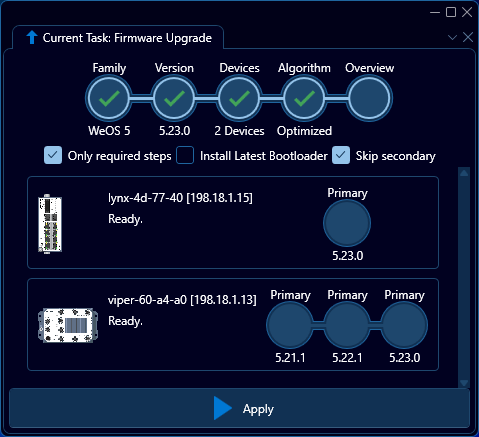Click the lynx-4d-77-40 device image

tap(50, 224)
